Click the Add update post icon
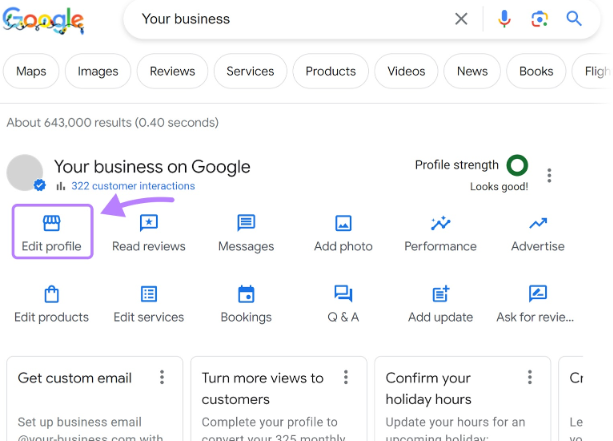Image resolution: width=613 pixels, height=441 pixels. tap(441, 294)
